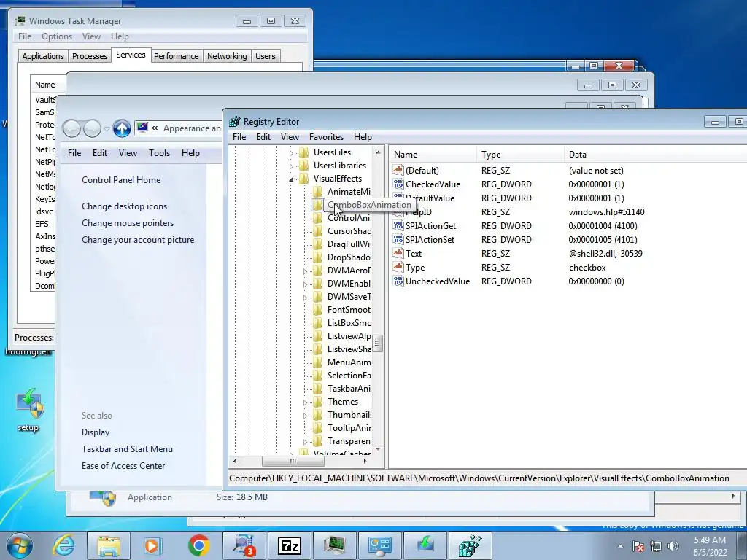Open Internet Explorer from the taskbar
This screenshot has height=560, width=747.
coord(64,545)
